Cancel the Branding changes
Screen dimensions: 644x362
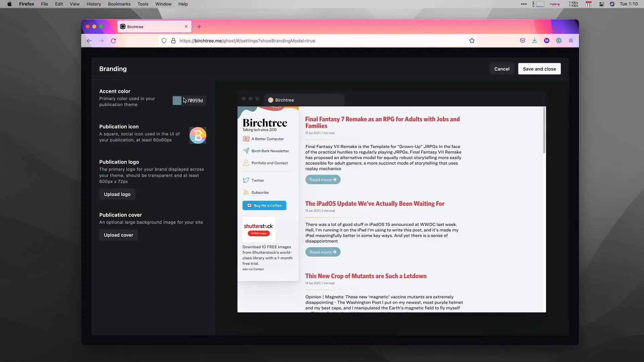point(502,69)
